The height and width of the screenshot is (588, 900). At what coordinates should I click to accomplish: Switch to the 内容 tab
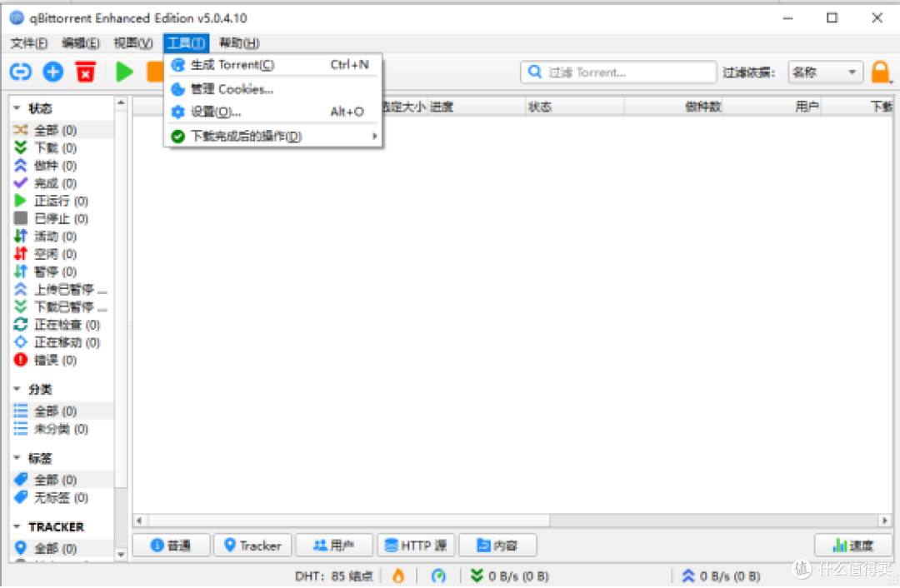[497, 545]
